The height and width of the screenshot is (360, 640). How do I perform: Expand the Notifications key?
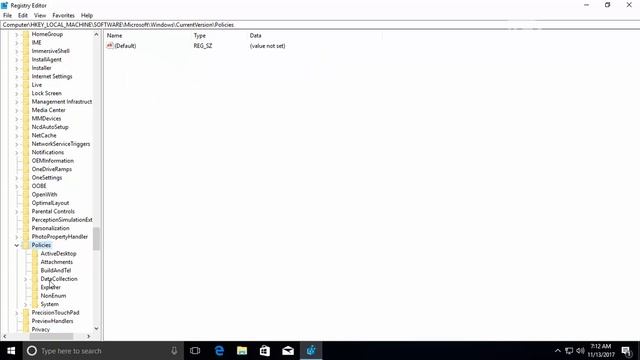click(x=17, y=153)
